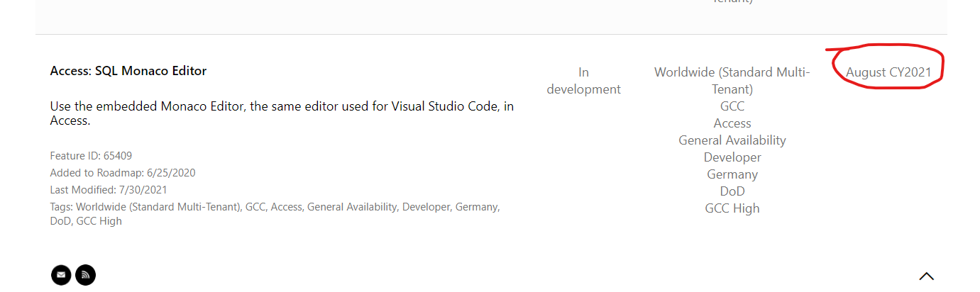Click 'General Availability' in the tag column
The height and width of the screenshot is (292, 980).
click(732, 140)
